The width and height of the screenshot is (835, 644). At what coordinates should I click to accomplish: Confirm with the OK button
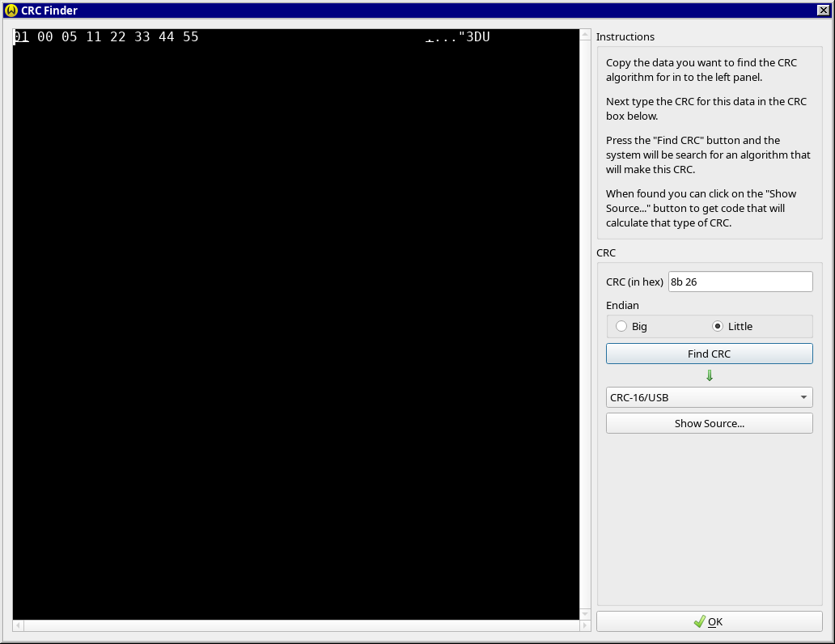[x=709, y=621]
